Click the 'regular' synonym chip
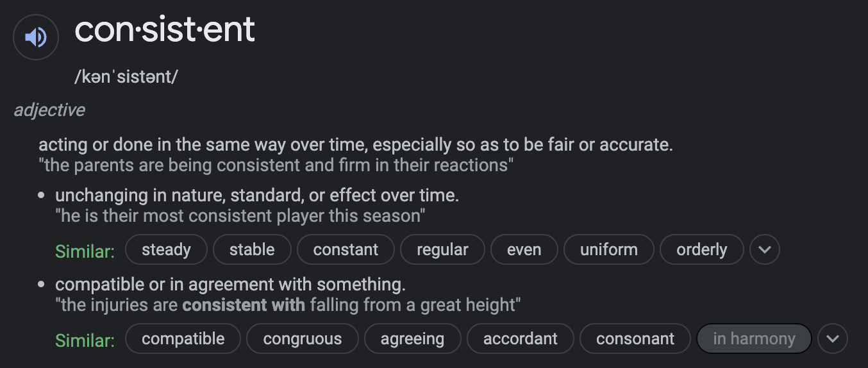The height and width of the screenshot is (368, 868). click(442, 249)
